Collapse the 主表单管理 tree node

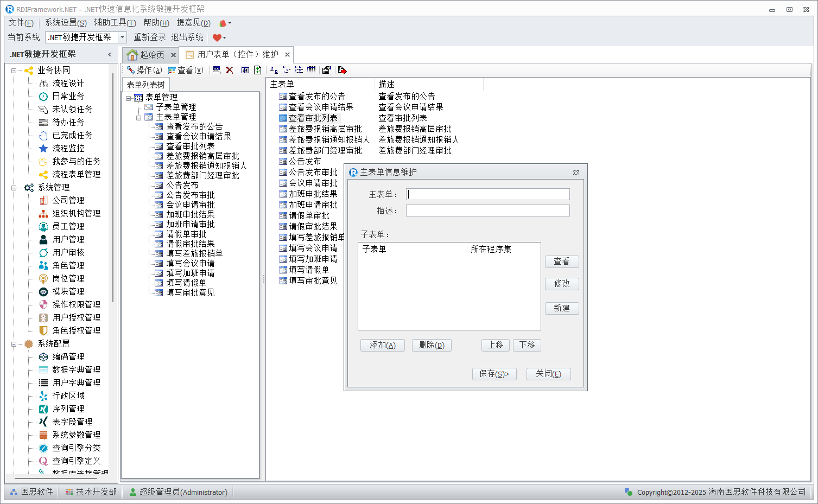(139, 117)
